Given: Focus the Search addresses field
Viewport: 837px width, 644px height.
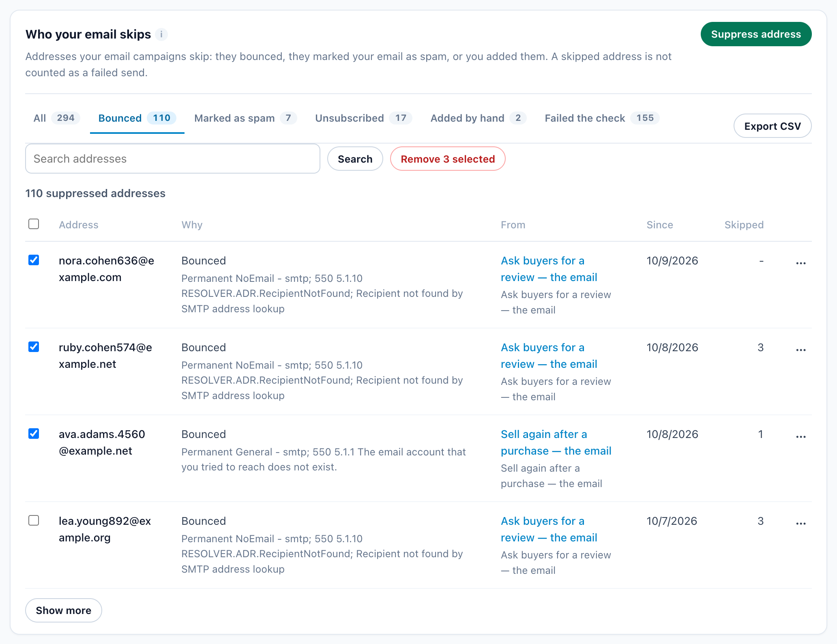Looking at the screenshot, I should (173, 159).
